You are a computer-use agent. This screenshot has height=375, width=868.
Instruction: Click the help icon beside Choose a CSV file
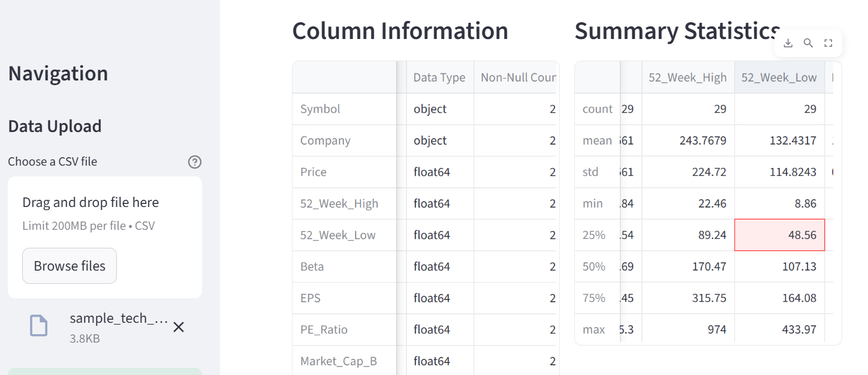tap(195, 162)
